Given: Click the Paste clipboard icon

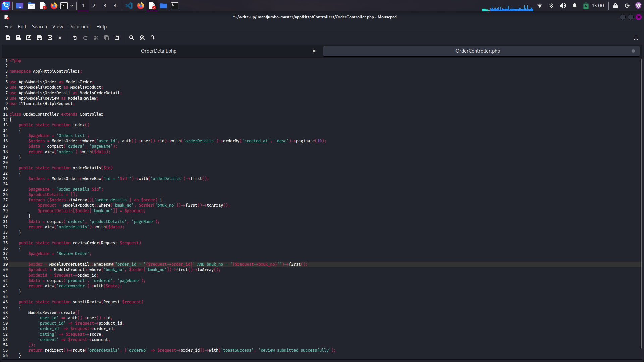Looking at the screenshot, I should pyautogui.click(x=117, y=38).
